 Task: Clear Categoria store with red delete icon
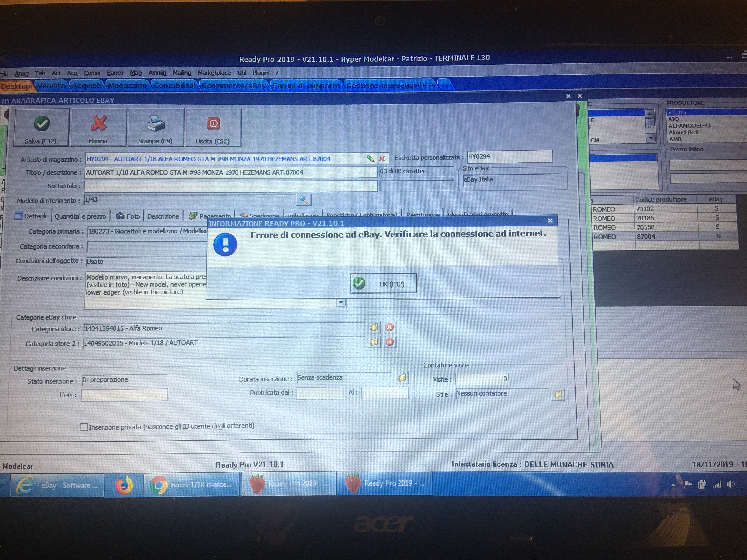(389, 327)
